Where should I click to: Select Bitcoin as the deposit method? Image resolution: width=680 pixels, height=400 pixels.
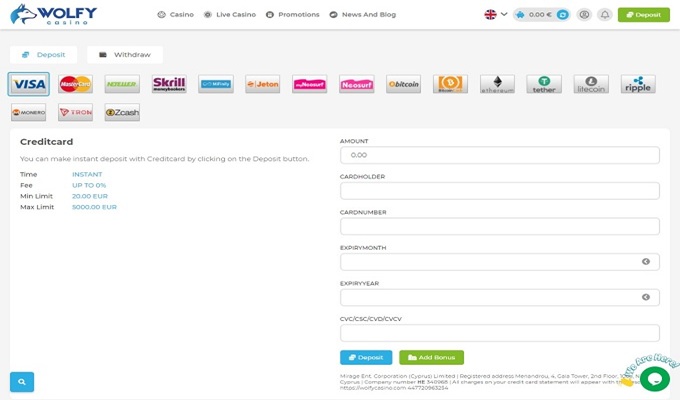(403, 84)
